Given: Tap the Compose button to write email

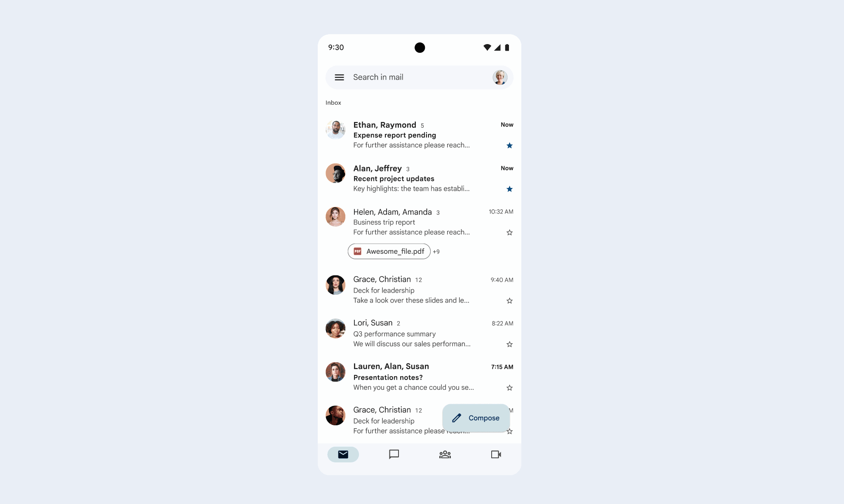Looking at the screenshot, I should point(476,417).
